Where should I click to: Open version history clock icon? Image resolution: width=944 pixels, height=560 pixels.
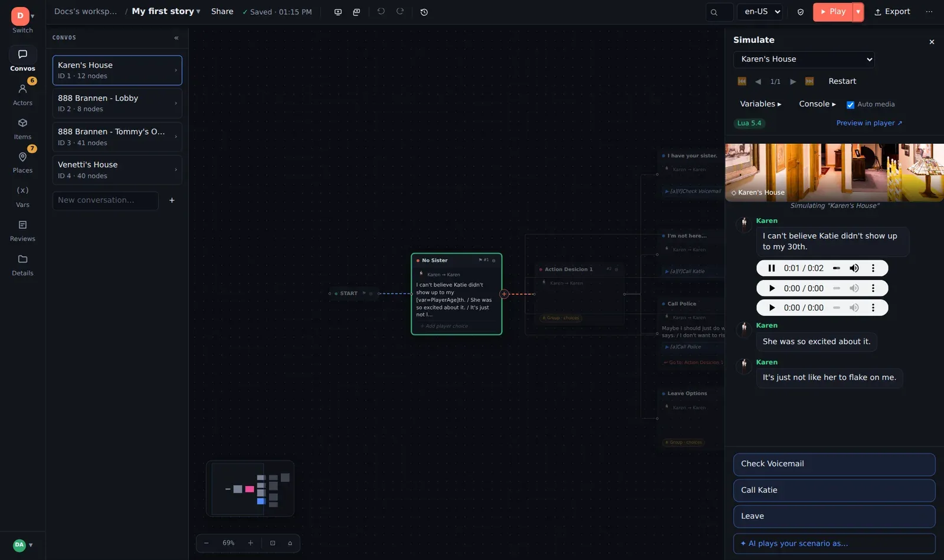tap(424, 12)
